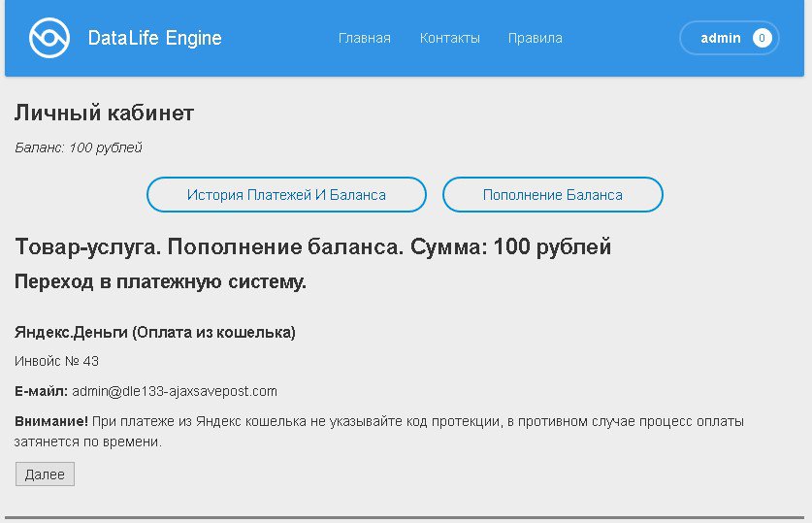812x523 pixels.
Task: Click the Инвойс № 43 text
Action: (56, 361)
